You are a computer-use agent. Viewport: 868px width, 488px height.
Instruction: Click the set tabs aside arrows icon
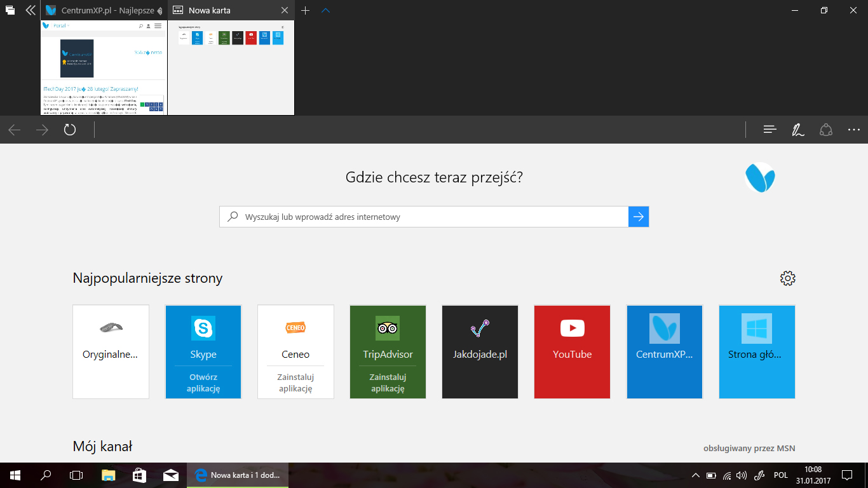coord(30,10)
